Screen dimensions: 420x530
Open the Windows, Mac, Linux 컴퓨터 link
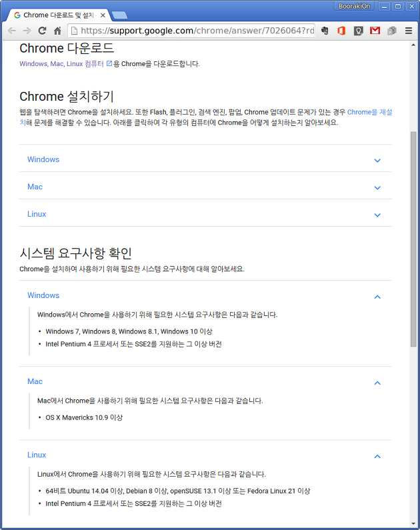[x=61, y=64]
